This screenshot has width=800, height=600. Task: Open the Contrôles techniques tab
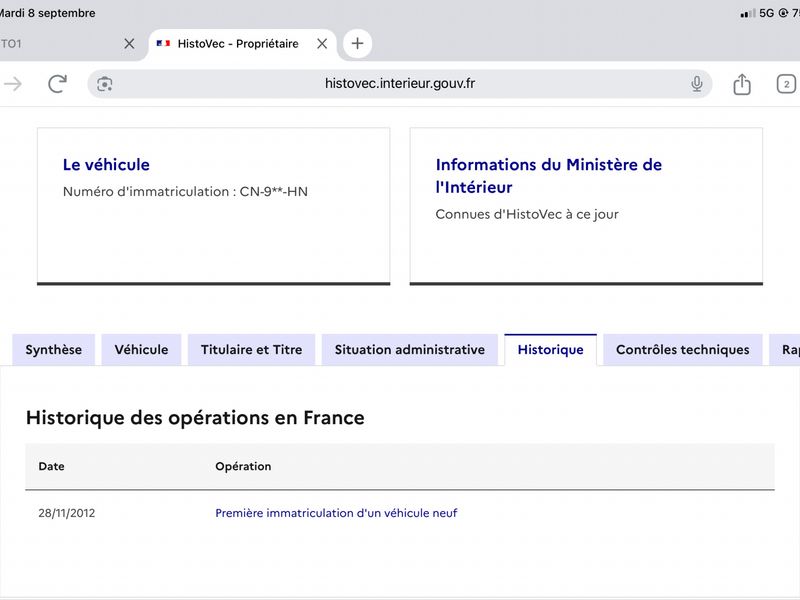(683, 349)
